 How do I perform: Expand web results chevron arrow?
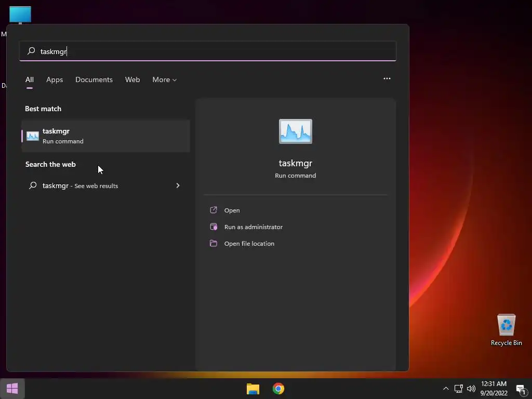[x=178, y=185]
